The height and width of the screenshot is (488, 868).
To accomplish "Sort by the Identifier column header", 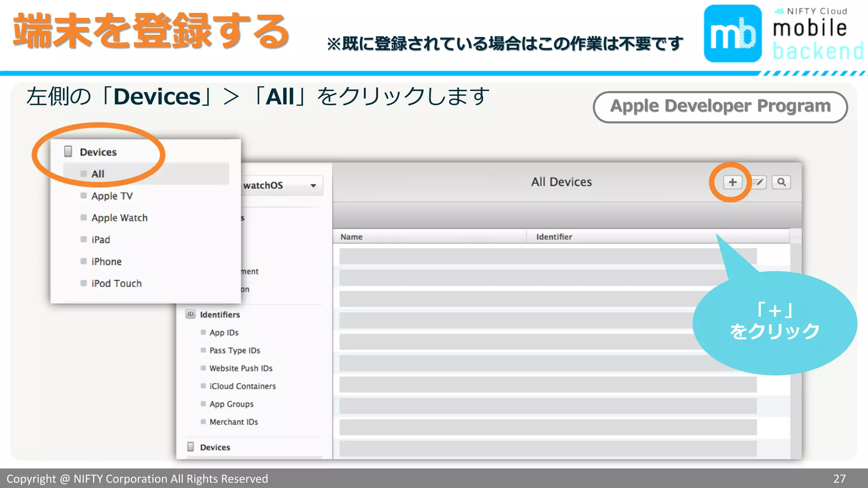I will coord(554,237).
